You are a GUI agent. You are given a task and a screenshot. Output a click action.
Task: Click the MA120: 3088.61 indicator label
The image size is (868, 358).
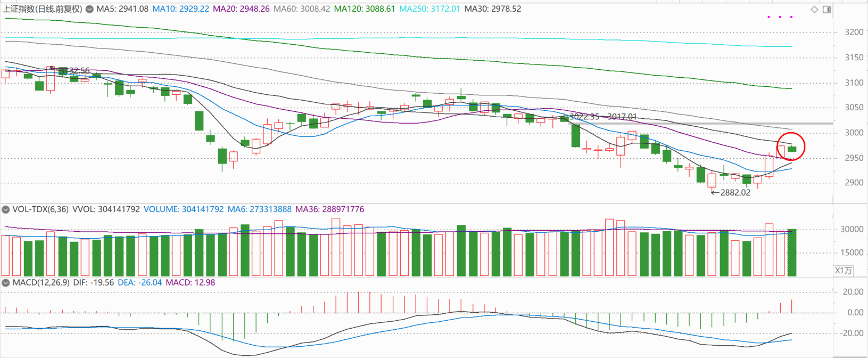click(365, 9)
